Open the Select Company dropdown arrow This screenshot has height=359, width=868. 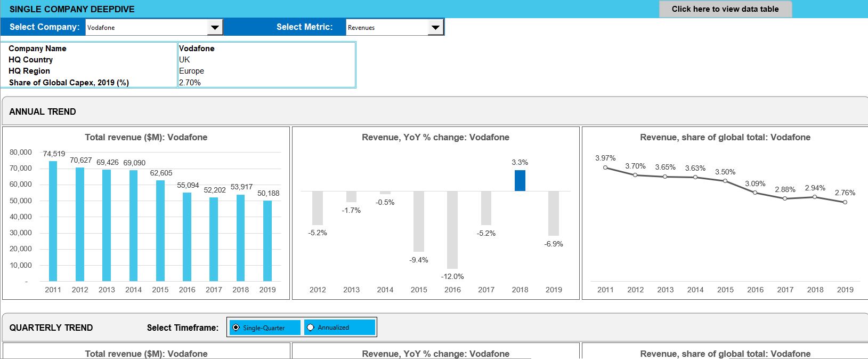coord(215,27)
